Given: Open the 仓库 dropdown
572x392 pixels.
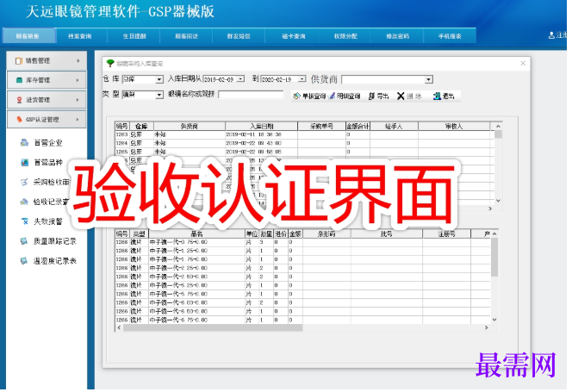Looking at the screenshot, I should pos(159,79).
